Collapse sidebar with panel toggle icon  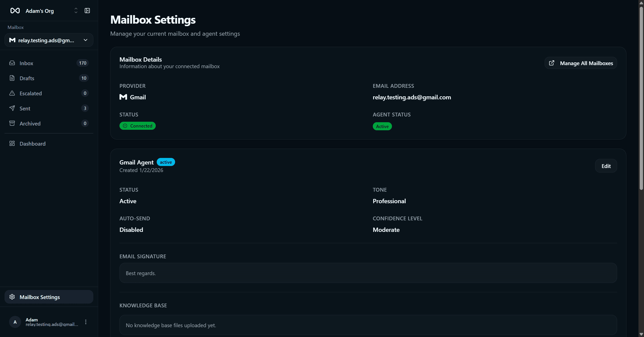pyautogui.click(x=87, y=11)
